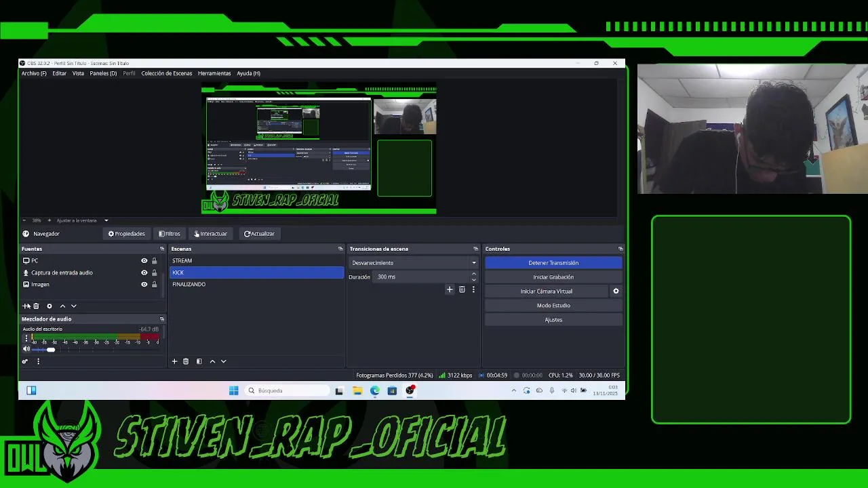Toggle visibility of the Imagen source

click(x=144, y=285)
